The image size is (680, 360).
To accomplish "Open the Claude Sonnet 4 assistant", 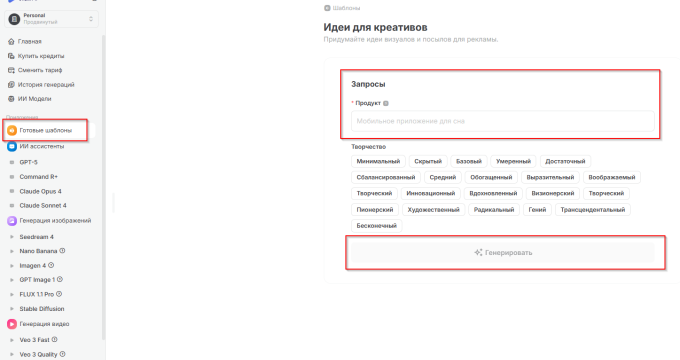I will tap(43, 206).
